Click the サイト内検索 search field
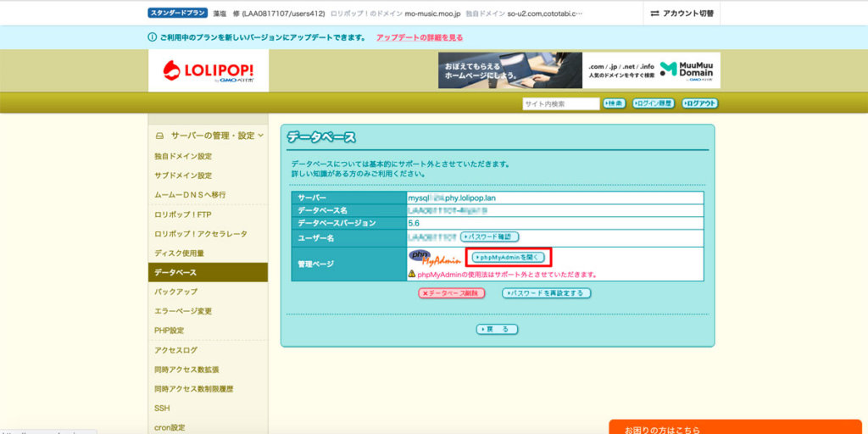The width and height of the screenshot is (868, 434). (x=560, y=103)
